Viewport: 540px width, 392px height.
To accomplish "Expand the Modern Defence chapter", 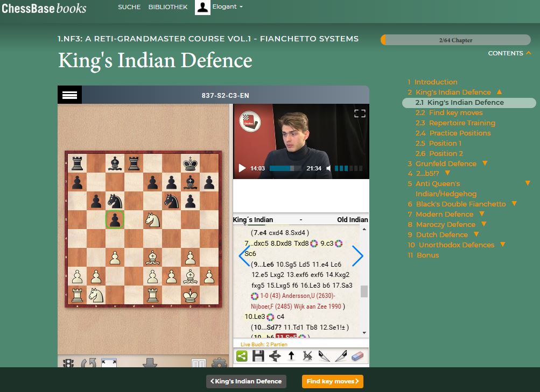I will coord(482,214).
